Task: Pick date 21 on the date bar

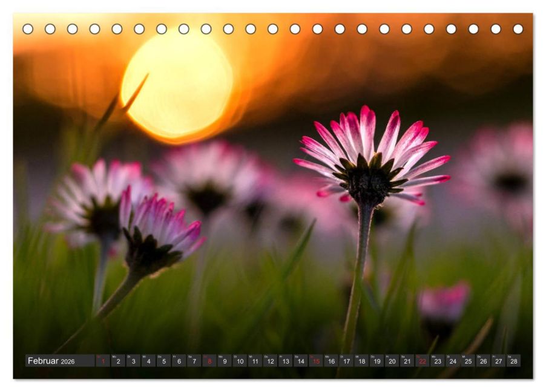Action: pos(407,361)
